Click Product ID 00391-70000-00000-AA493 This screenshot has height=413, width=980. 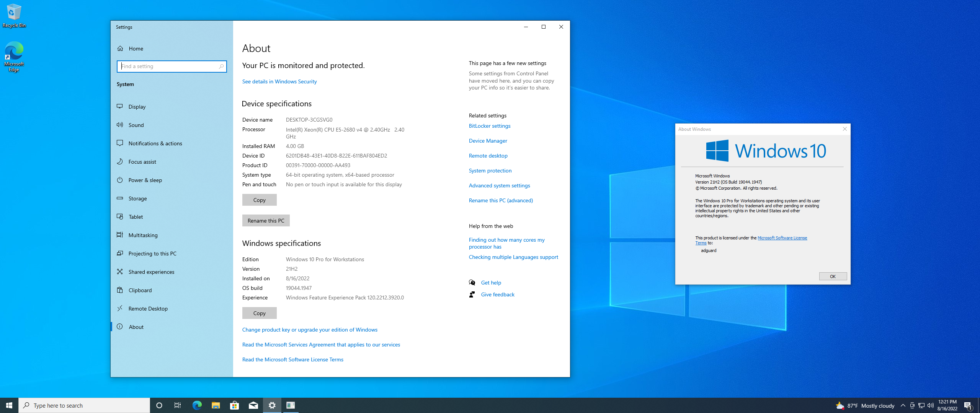click(318, 165)
